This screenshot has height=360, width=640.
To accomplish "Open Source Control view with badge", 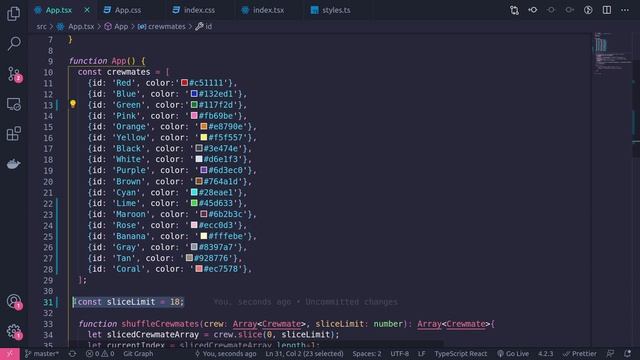I will pos(15,74).
